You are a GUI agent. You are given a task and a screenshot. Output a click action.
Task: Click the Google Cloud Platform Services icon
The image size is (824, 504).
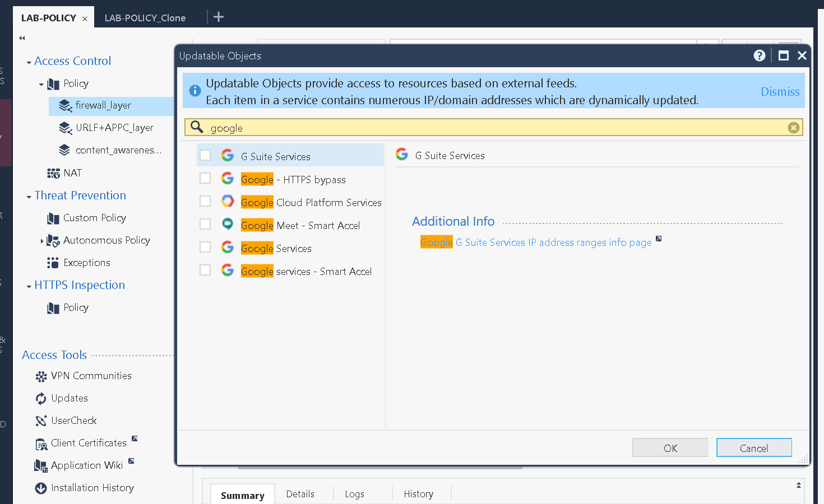point(228,201)
